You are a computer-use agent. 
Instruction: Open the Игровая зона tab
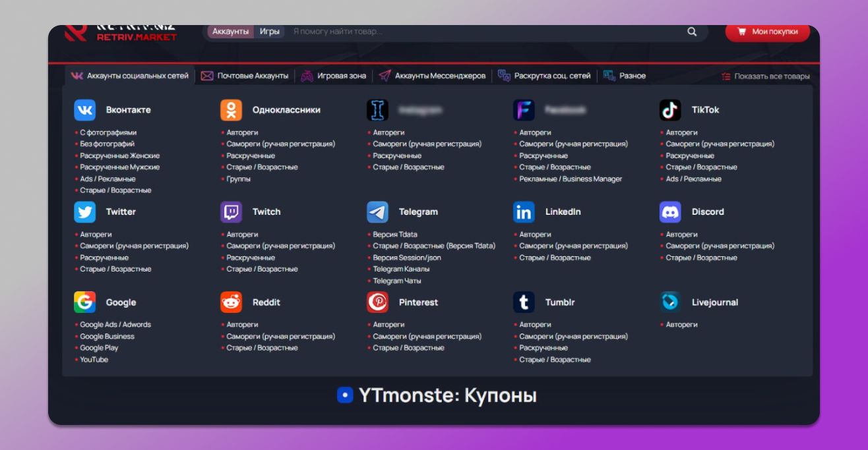334,76
